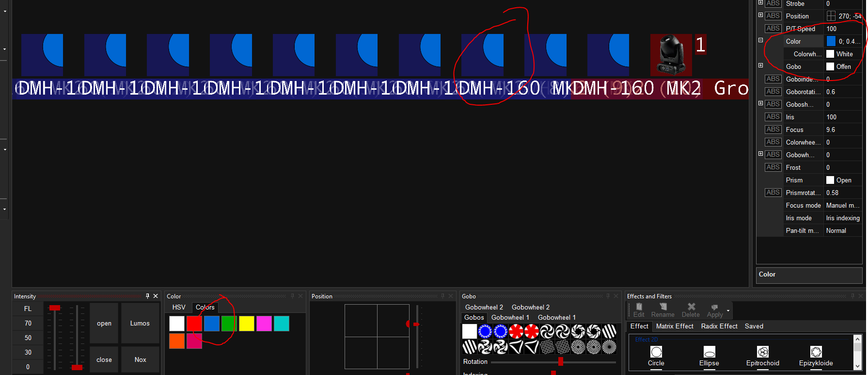Select the Epitrochoid effect icon
This screenshot has width=868, height=375.
click(x=762, y=352)
